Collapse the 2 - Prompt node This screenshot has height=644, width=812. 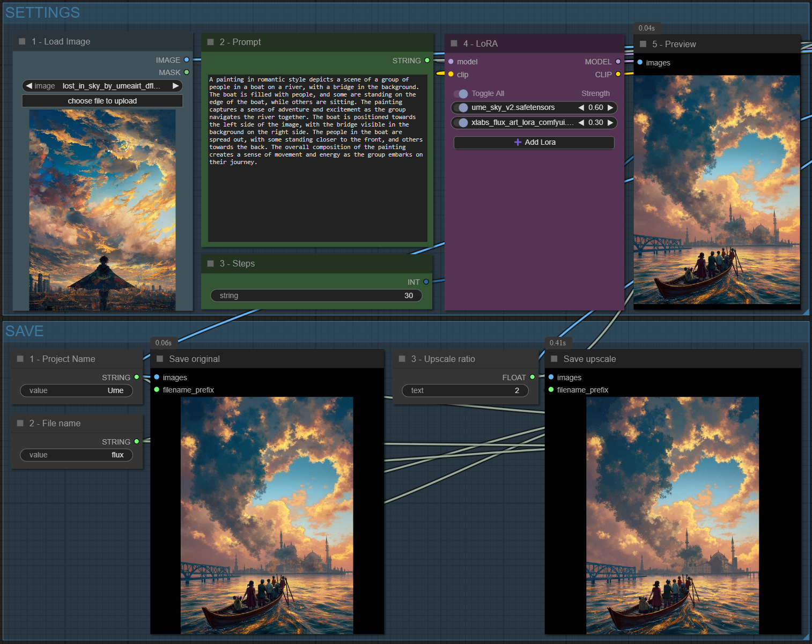tap(210, 42)
